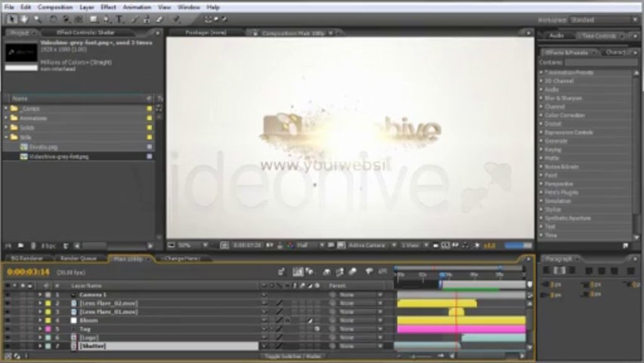
Task: Select the Zoom magnifier tool
Action: [37, 19]
